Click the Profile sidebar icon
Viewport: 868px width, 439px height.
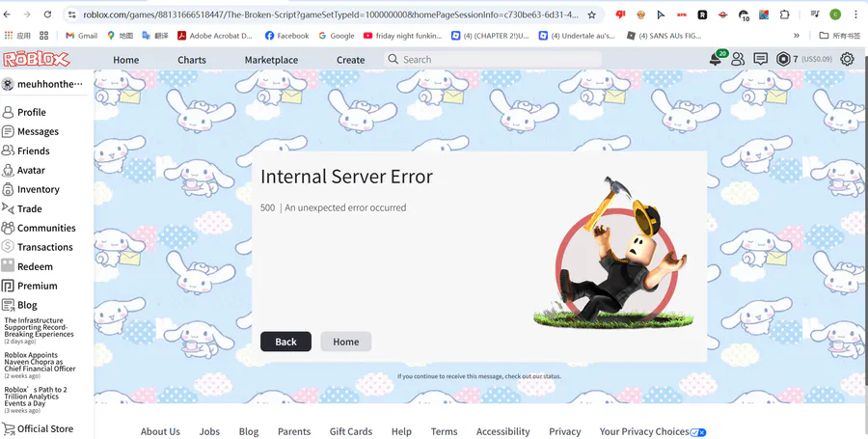[8, 112]
